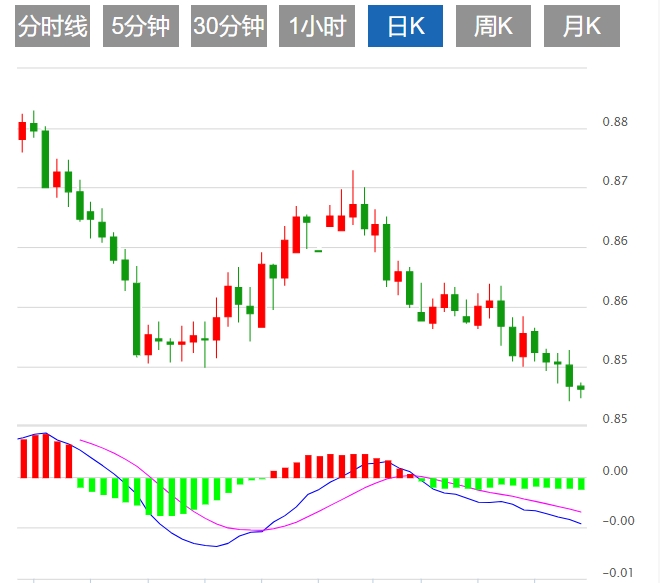660x583 pixels.
Task: Select the 30分钟 interval tab
Action: click(229, 26)
